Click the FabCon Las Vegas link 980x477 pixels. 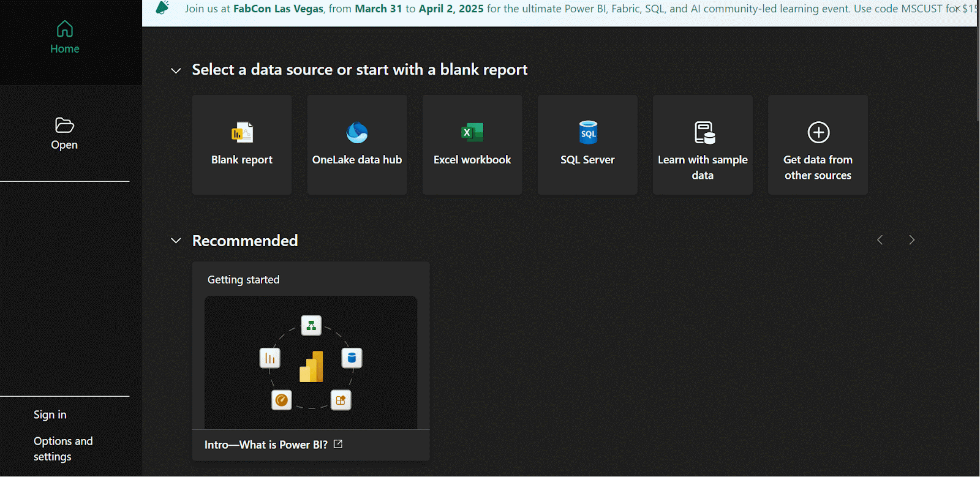pos(278,9)
